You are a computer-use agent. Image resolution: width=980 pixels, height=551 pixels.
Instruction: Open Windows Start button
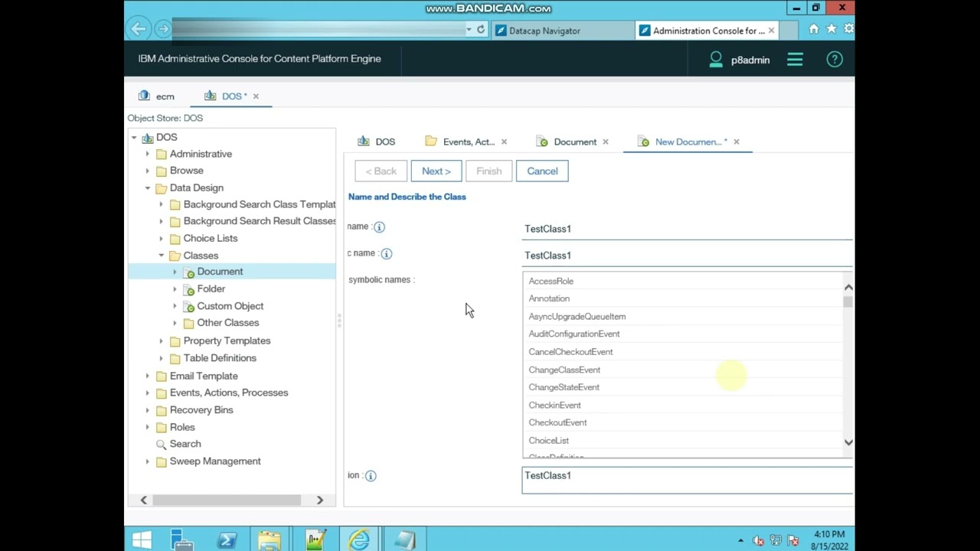tap(142, 540)
